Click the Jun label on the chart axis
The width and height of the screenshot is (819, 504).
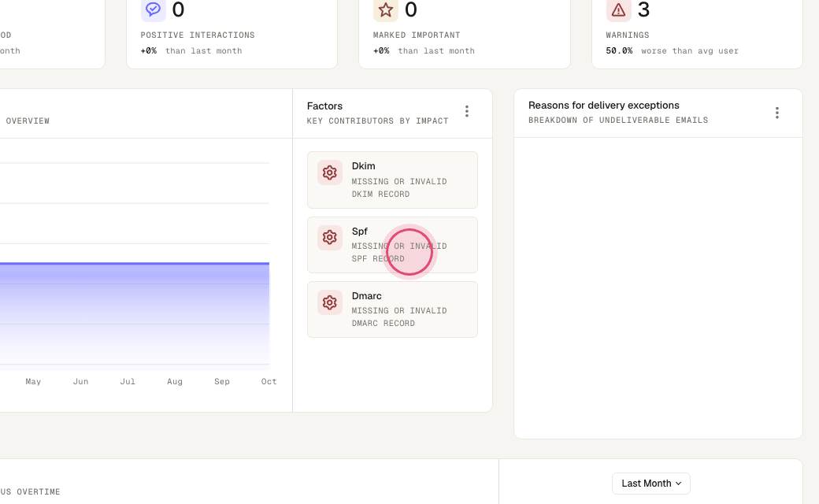[x=80, y=381]
